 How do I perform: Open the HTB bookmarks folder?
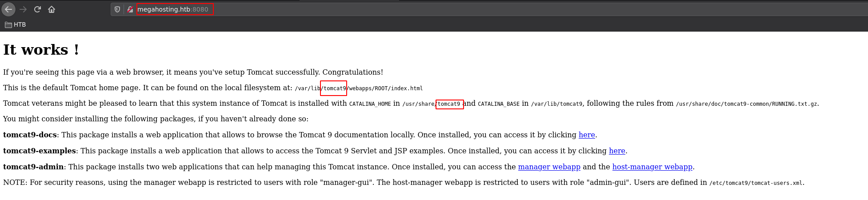[x=16, y=25]
